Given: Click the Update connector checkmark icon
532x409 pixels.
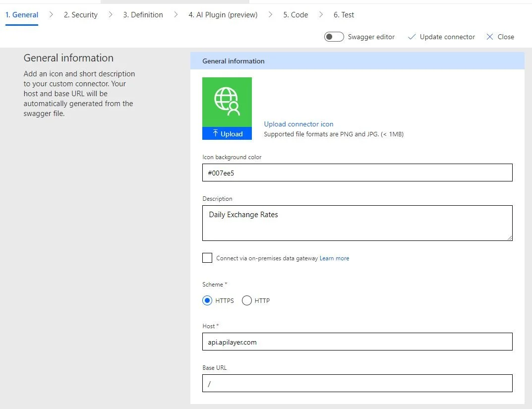Looking at the screenshot, I should tap(412, 37).
